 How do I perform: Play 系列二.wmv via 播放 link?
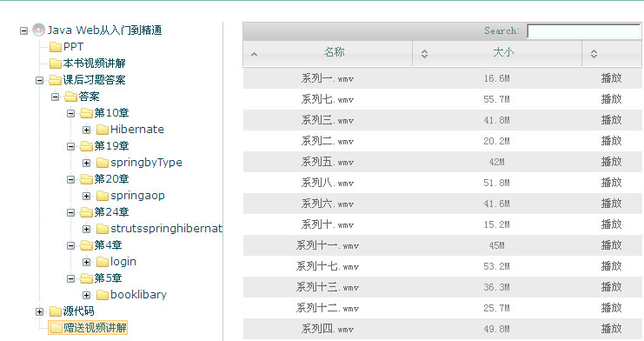[x=612, y=141]
